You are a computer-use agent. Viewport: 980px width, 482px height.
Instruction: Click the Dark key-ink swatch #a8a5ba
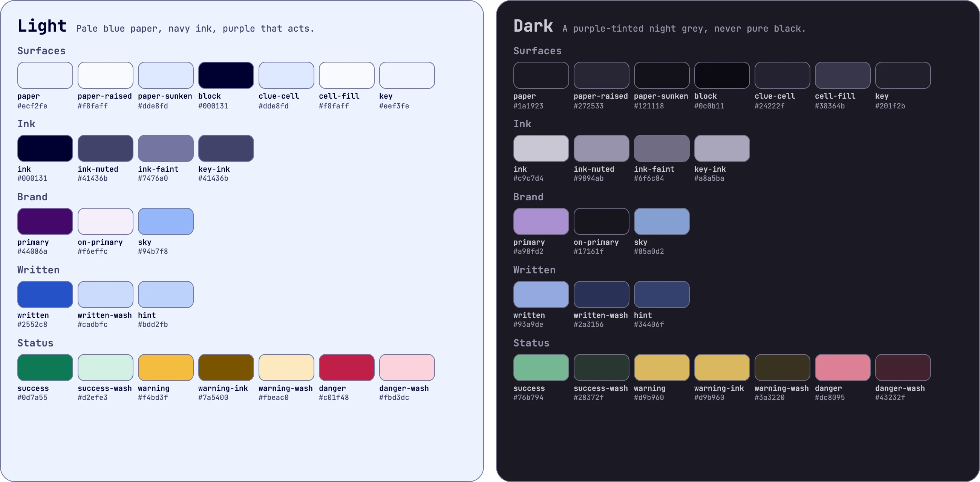722,148
